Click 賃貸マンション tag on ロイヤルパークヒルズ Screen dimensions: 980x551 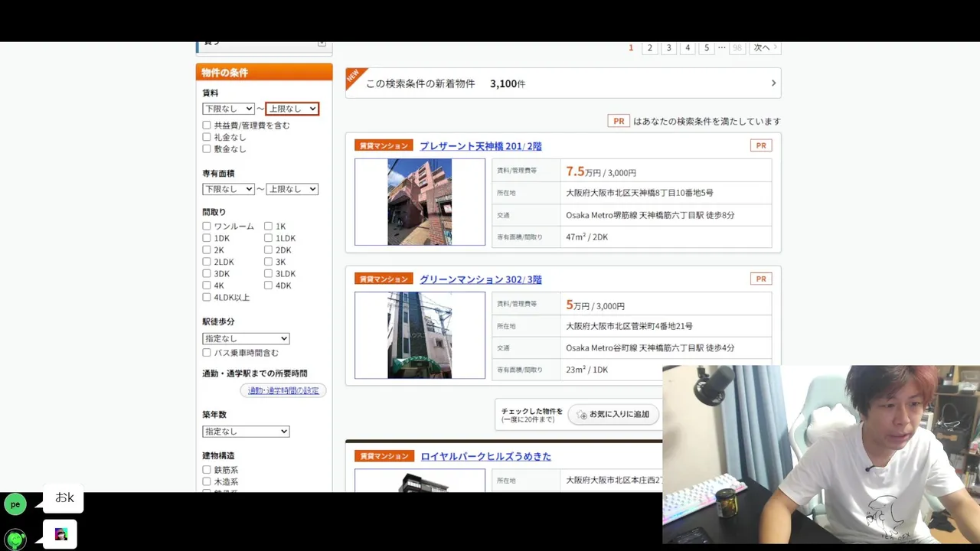pos(384,456)
